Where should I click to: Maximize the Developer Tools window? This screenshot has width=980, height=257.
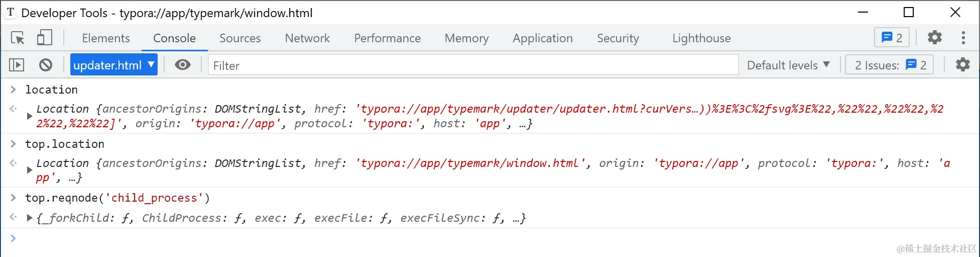tap(908, 12)
